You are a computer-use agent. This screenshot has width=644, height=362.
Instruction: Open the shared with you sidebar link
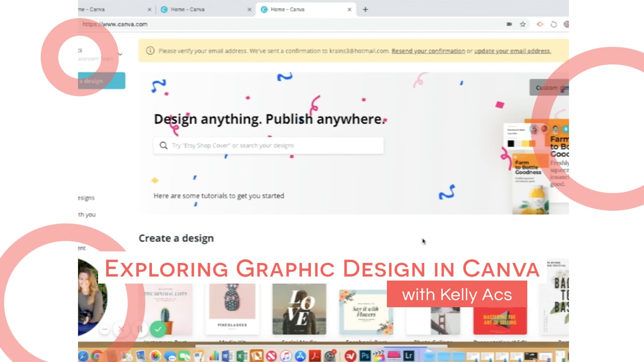[87, 214]
